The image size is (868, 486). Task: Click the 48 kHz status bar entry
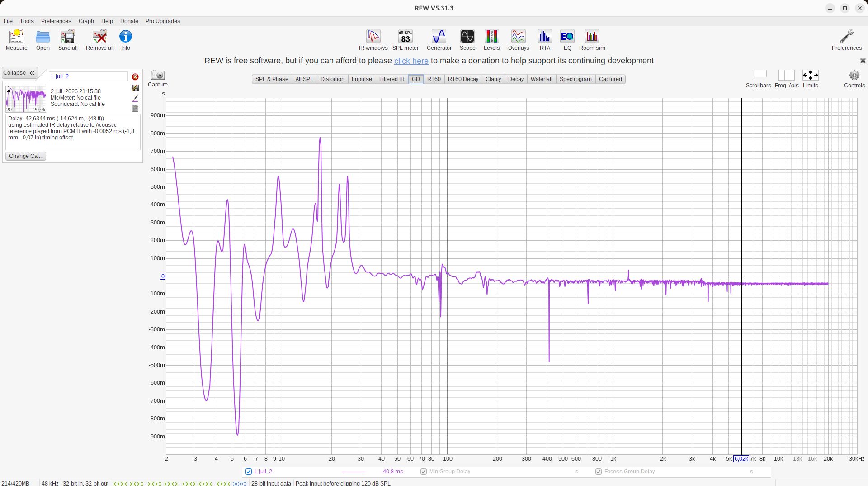pos(50,483)
